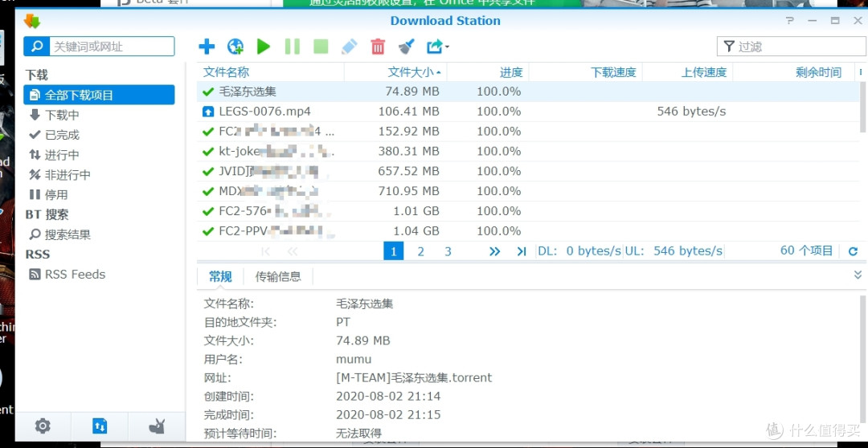Click the last page arrow

click(521, 251)
